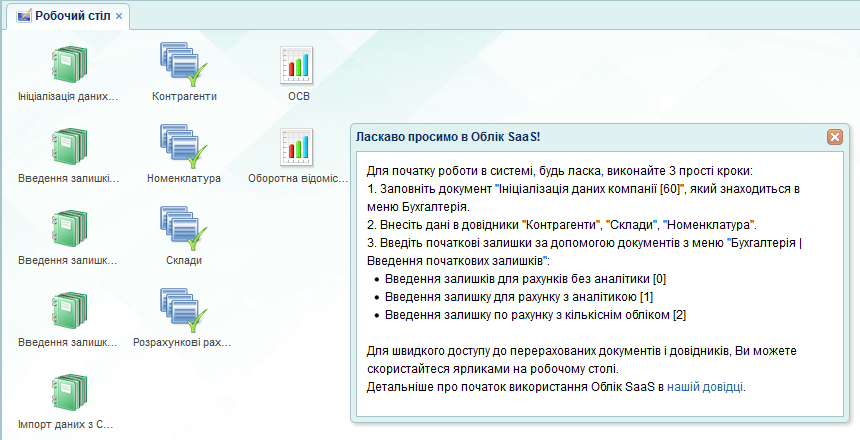860x440 pixels.
Task: Open the Склади directory shortcut
Action: [x=184, y=229]
